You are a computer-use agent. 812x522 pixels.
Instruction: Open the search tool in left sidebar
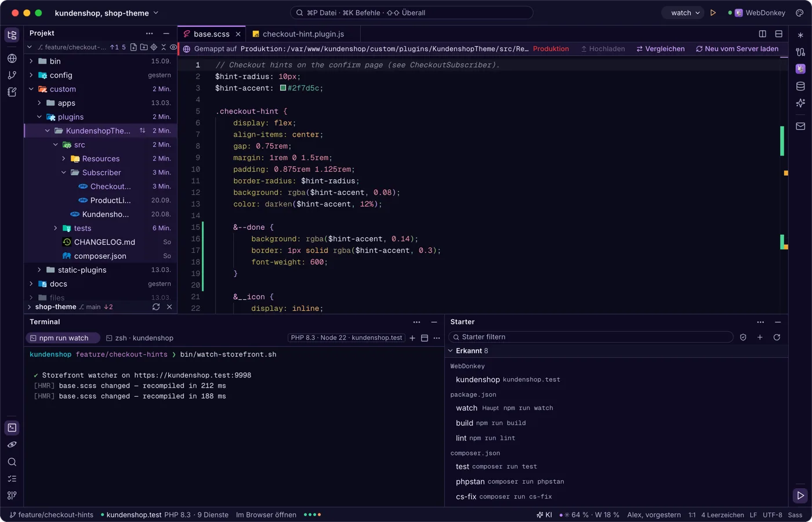click(x=12, y=462)
